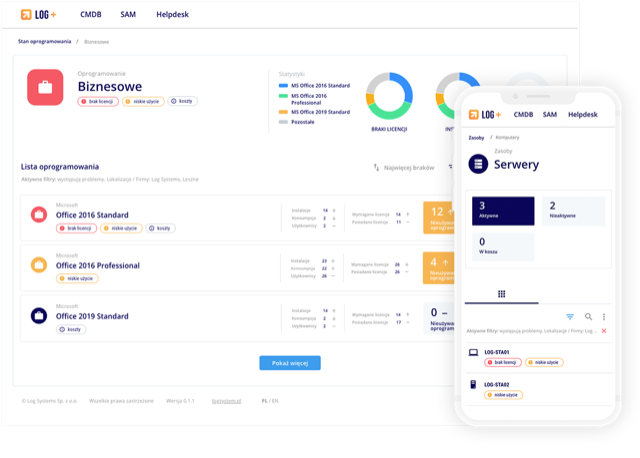Click Biznesowe breadcrumb item

97,42
